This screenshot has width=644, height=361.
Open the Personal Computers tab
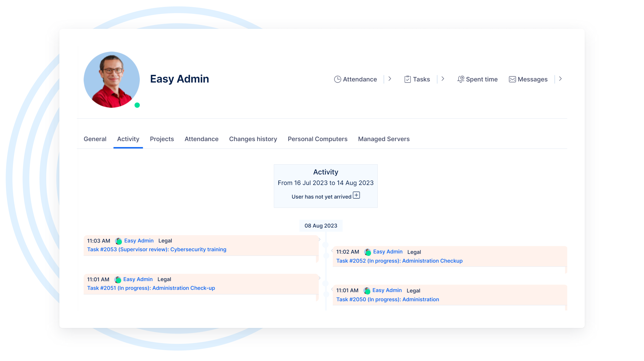pyautogui.click(x=317, y=139)
